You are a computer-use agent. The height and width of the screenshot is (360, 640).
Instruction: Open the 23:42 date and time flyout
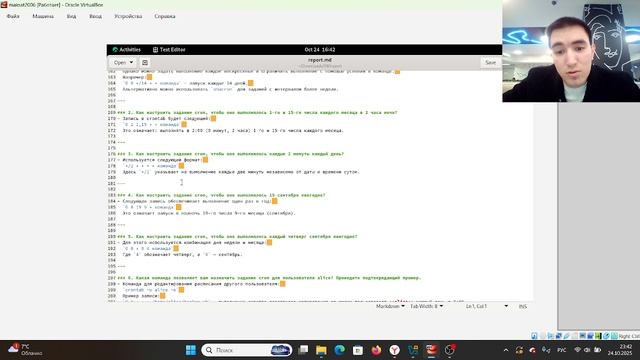click(x=620, y=350)
